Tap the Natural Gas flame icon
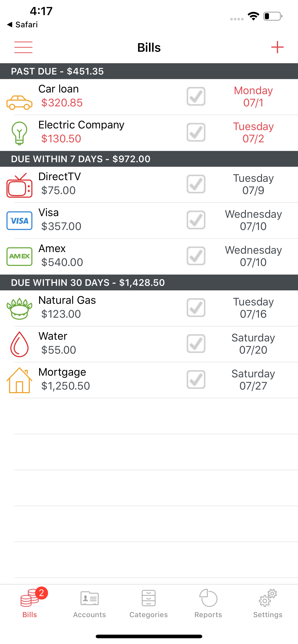298x644 pixels. [19, 309]
